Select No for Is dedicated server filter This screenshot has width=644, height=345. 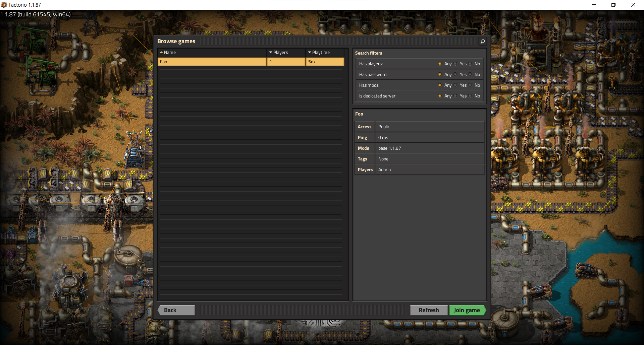pos(470,96)
